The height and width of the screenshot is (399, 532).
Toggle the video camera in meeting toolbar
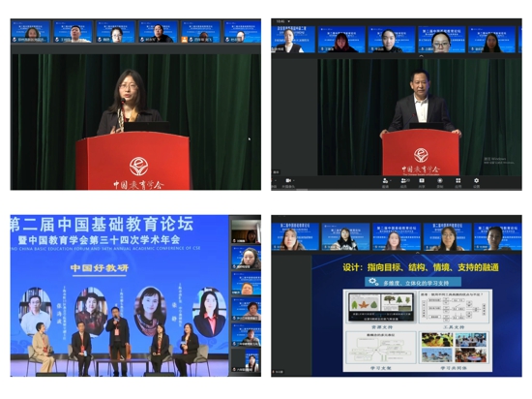[x=288, y=181]
